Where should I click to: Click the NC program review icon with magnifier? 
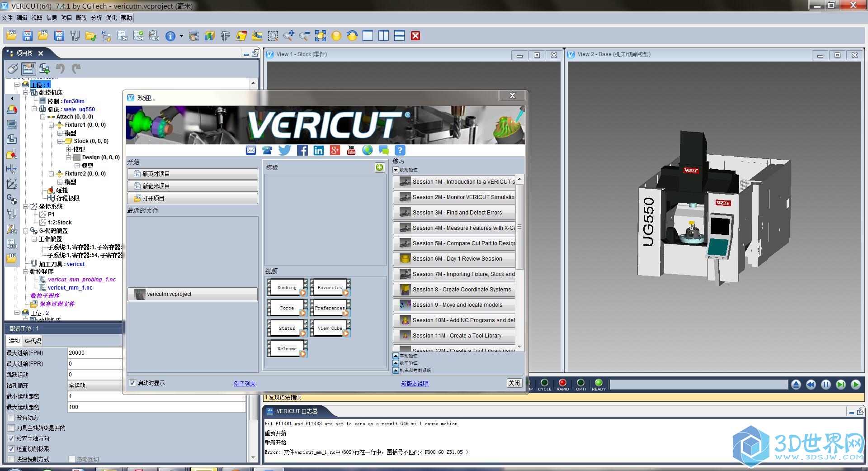154,36
